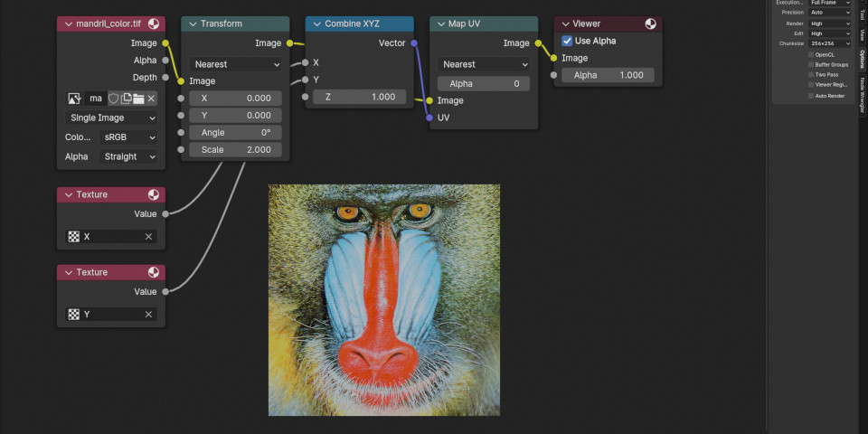The image size is (868, 434).
Task: Toggle fake user shield on mandril image
Action: (114, 98)
